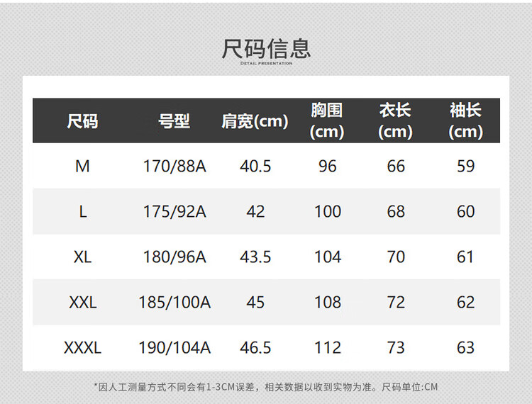Select the XXL size cell
Viewport: 532px width, 404px height.
tap(82, 303)
